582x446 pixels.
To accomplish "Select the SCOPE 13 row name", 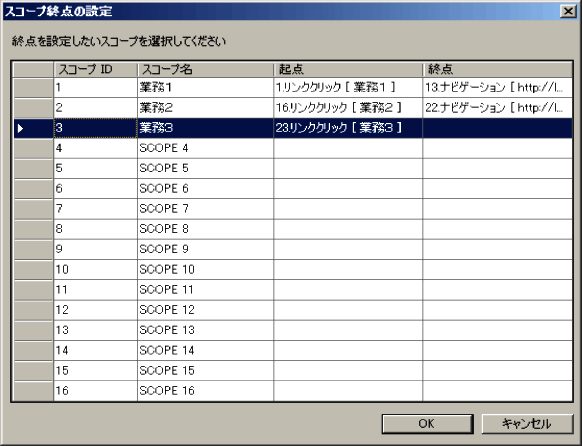I will 206,330.
